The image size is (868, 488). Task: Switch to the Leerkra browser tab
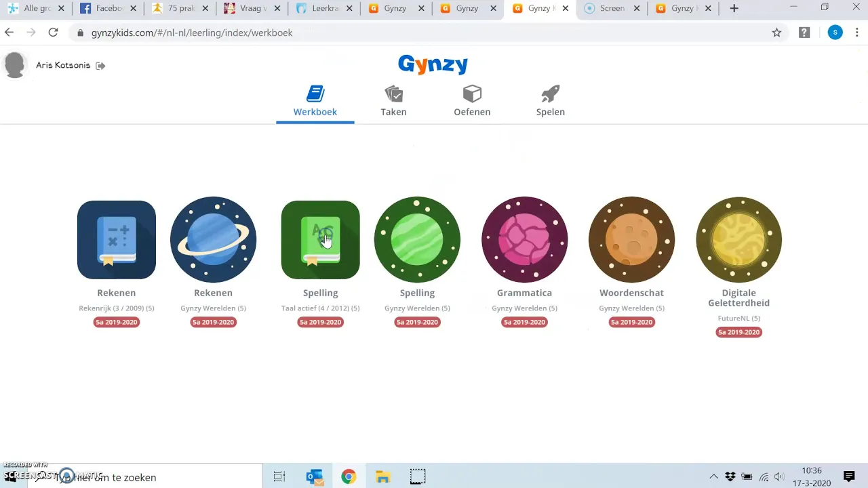(323, 9)
